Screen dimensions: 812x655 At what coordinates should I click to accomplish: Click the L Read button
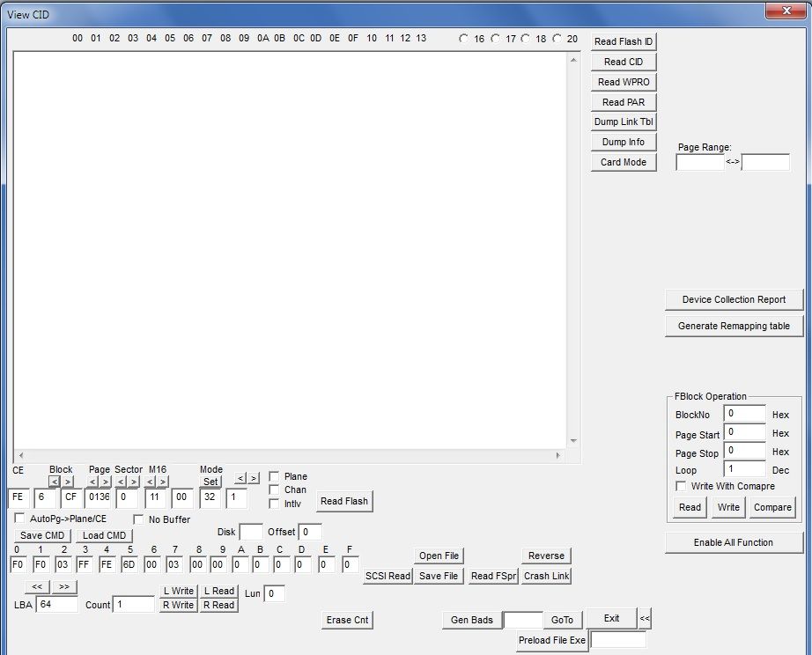[x=219, y=591]
